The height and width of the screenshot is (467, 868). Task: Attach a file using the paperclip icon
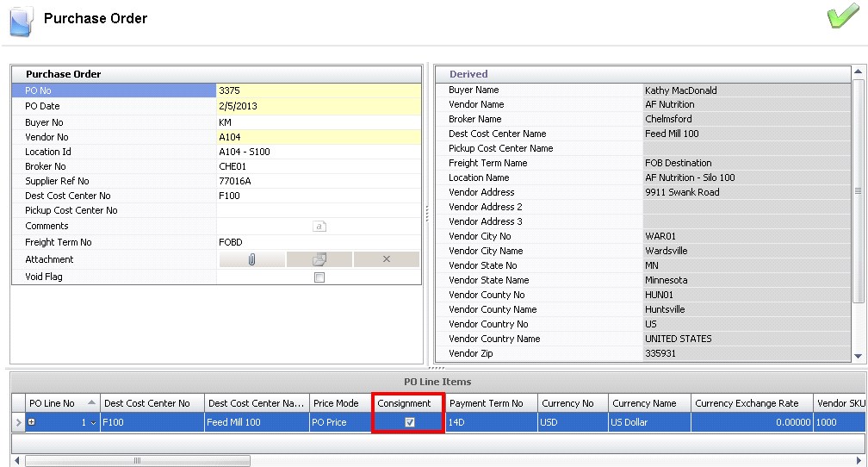click(x=251, y=259)
